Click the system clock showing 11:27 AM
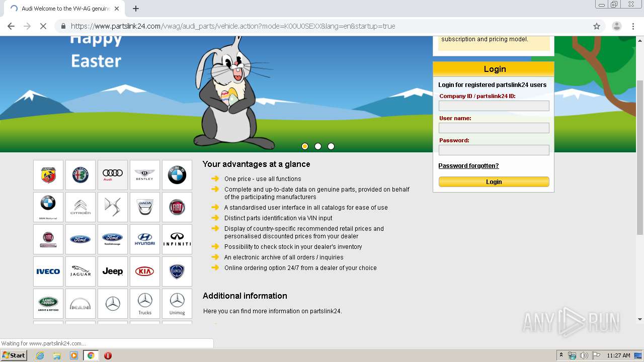This screenshot has height=362, width=644. point(618,355)
